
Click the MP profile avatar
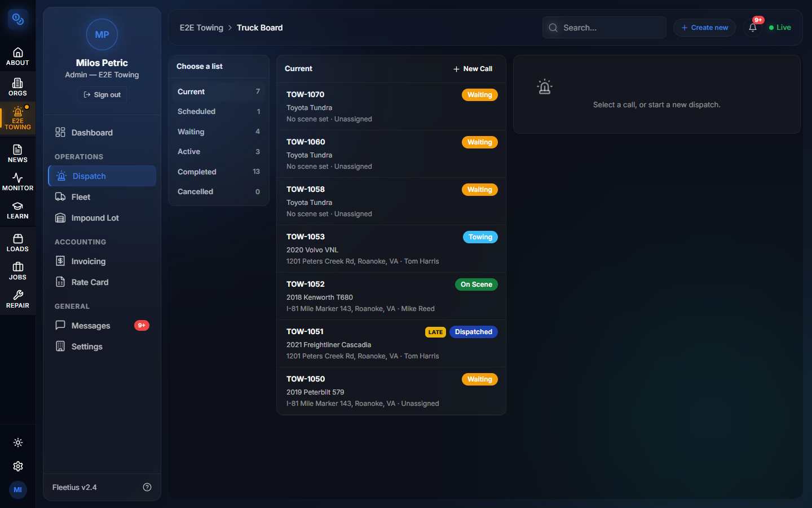(102, 34)
